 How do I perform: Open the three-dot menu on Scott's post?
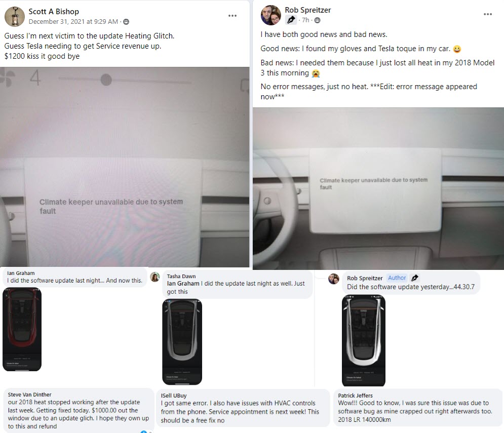232,16
